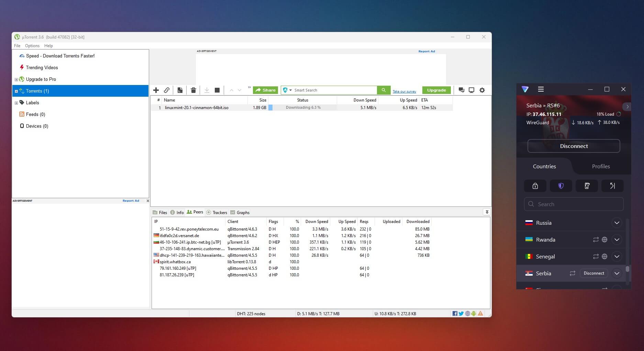Expand VPN side panel arrow
The height and width of the screenshot is (351, 644).
click(627, 107)
